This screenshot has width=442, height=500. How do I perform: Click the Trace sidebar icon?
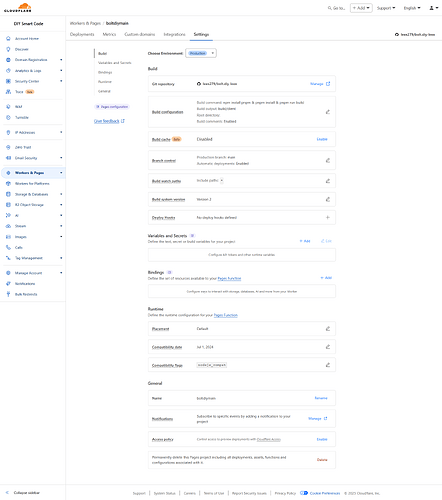point(8,92)
